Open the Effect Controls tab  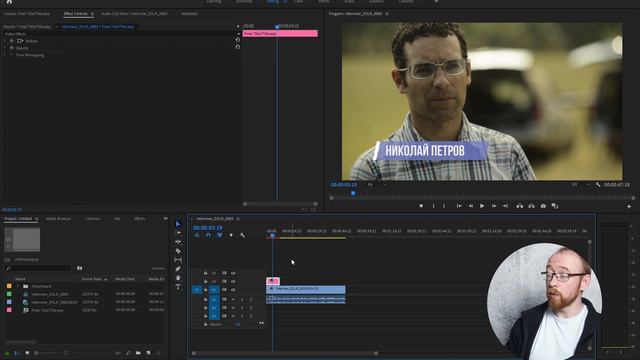[x=76, y=13]
